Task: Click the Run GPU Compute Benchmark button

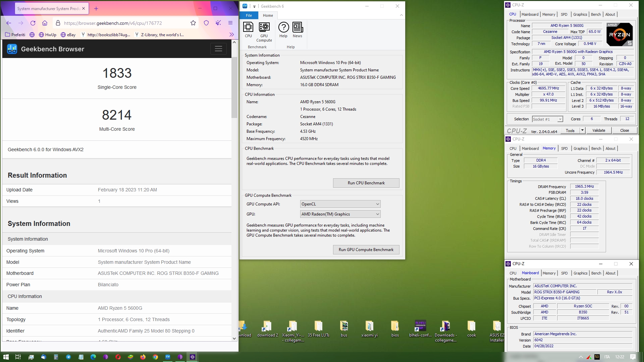Action: (366, 250)
